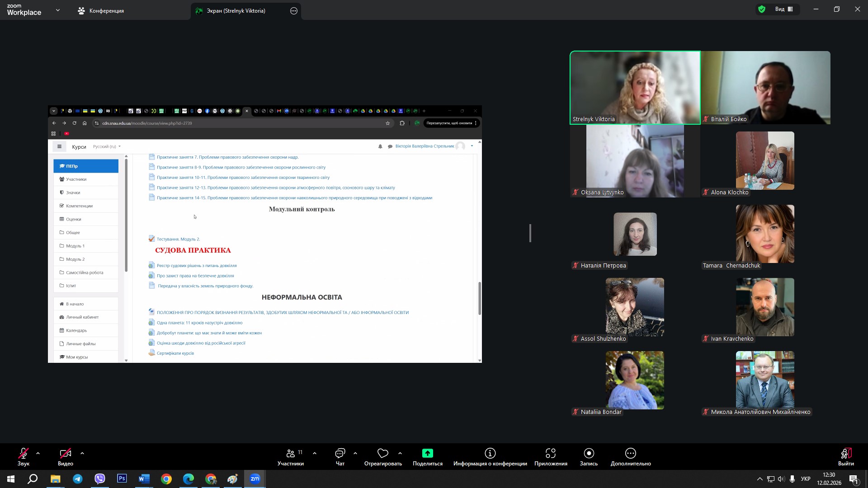The width and height of the screenshot is (868, 488).
Task: Switch keyboard language indicator УКР
Action: point(806,479)
